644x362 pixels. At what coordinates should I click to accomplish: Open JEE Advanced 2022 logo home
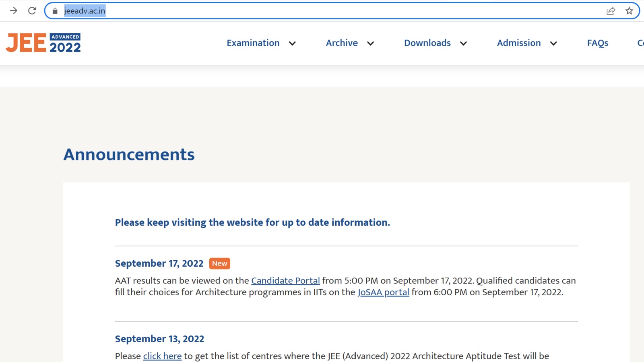coord(43,43)
